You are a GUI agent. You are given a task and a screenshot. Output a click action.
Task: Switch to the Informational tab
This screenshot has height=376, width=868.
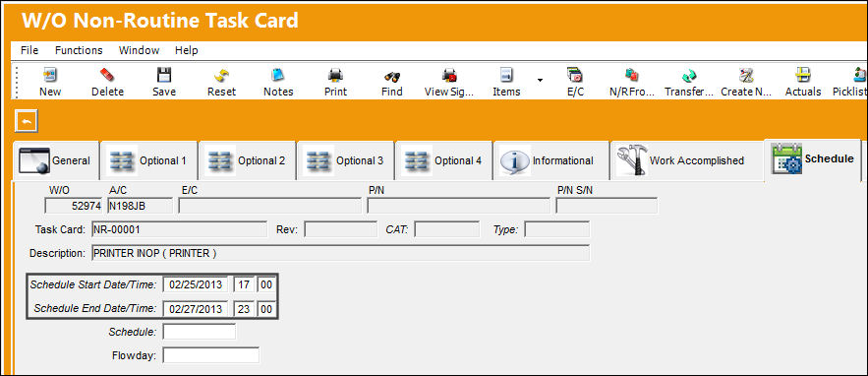(x=550, y=160)
